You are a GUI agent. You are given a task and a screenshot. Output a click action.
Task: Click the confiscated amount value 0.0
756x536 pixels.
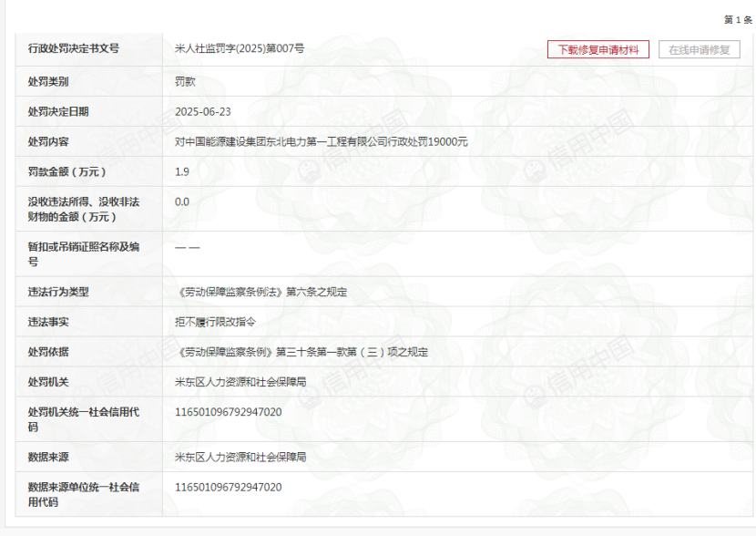pyautogui.click(x=182, y=201)
